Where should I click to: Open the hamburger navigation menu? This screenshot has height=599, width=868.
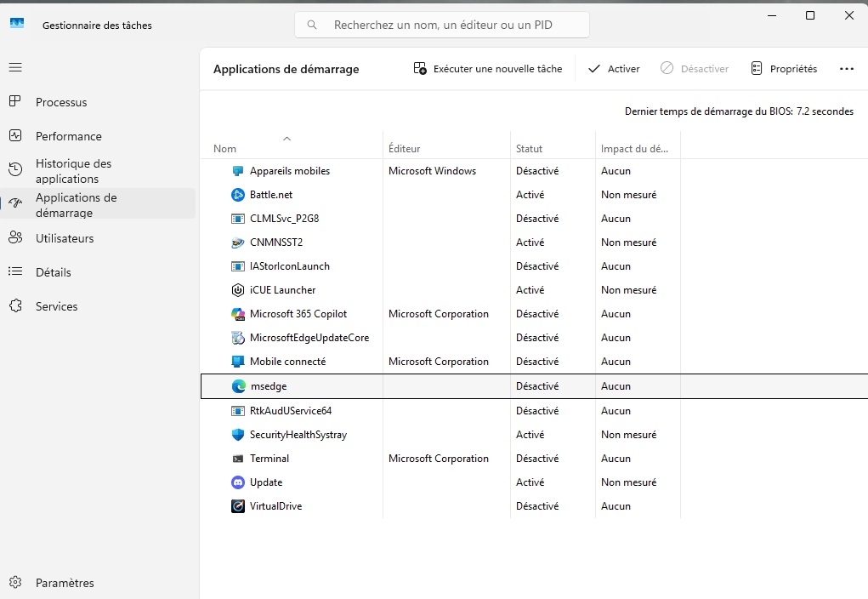(15, 67)
